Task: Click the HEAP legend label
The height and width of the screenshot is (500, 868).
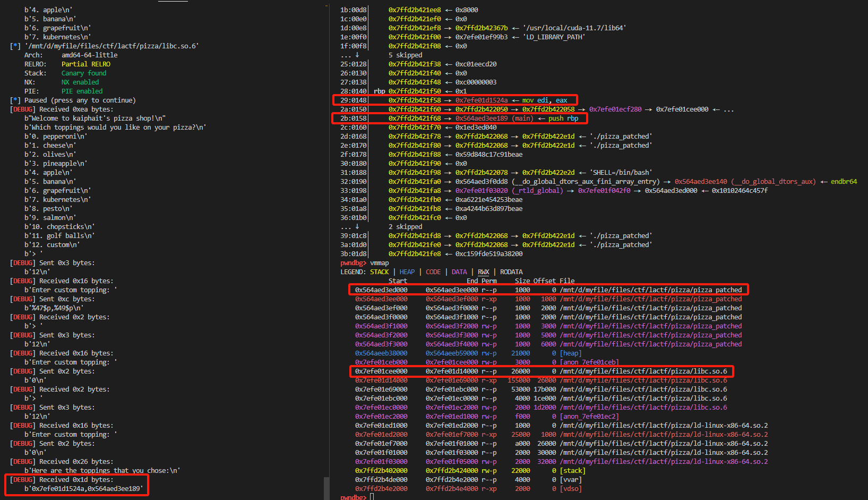Action: point(407,272)
